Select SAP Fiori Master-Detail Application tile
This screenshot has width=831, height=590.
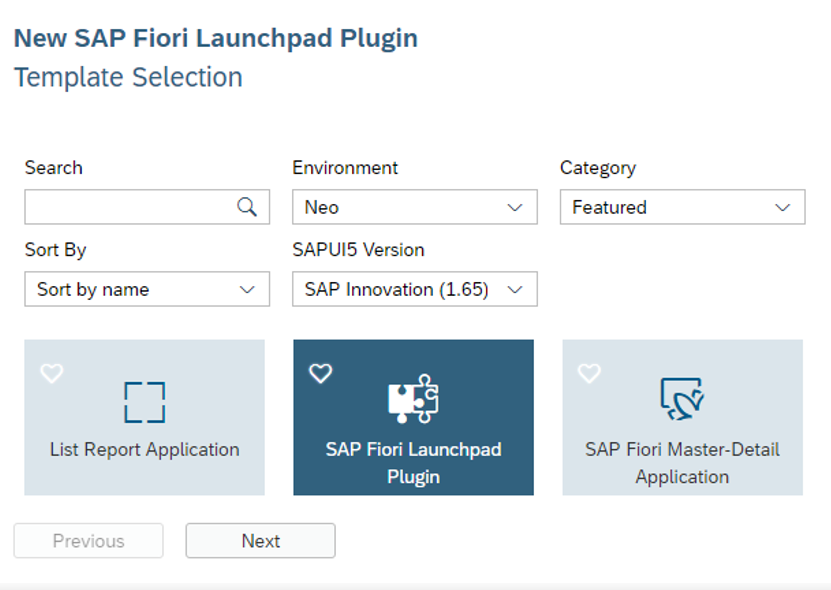(x=683, y=418)
